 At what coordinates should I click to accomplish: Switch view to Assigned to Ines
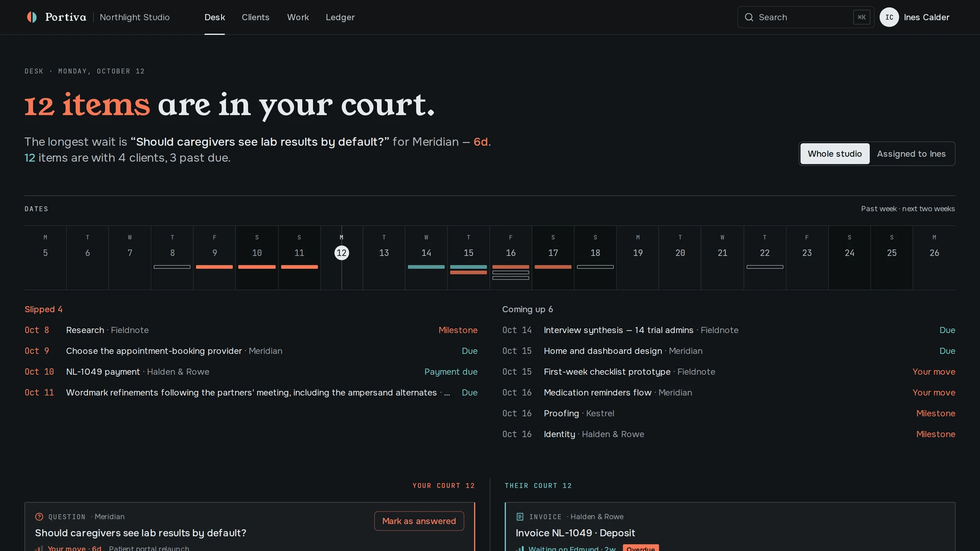click(911, 154)
